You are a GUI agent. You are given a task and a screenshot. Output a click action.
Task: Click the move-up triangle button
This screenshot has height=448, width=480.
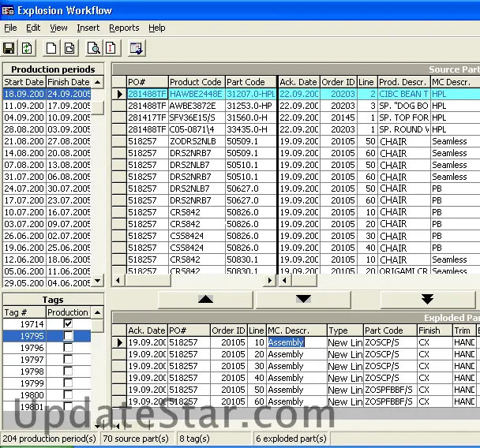205,300
